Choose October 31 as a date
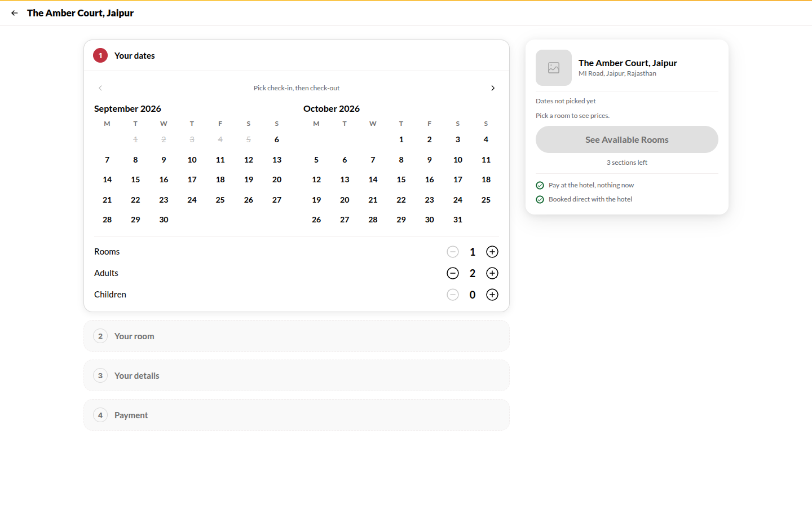812x508 pixels. (458, 220)
